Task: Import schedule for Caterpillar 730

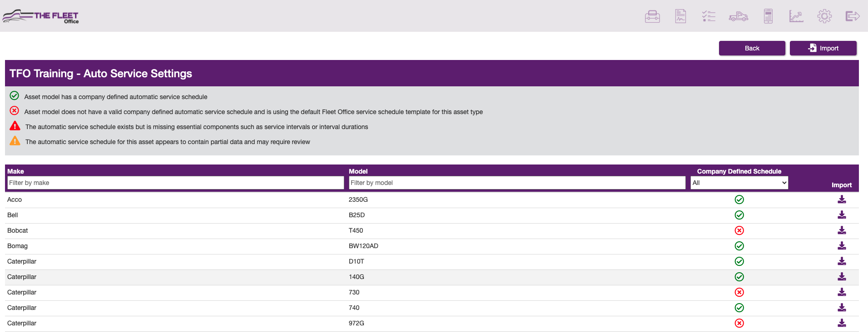Action: [842, 292]
